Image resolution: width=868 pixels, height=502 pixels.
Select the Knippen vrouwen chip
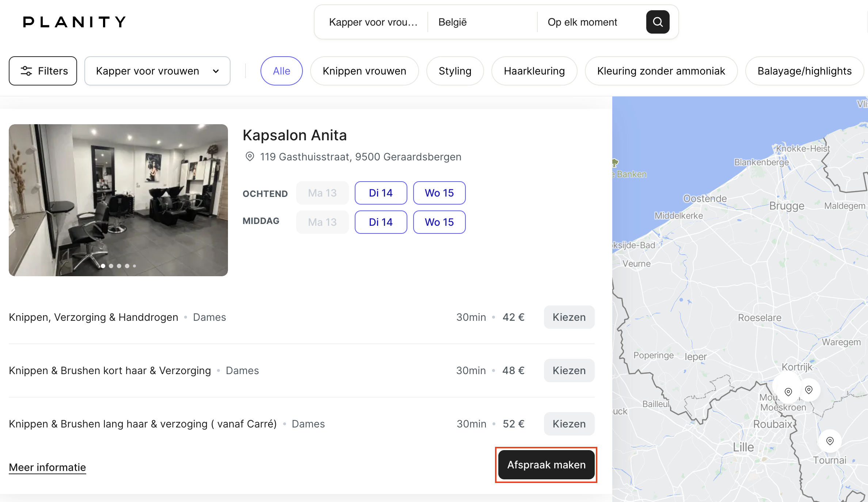point(364,71)
